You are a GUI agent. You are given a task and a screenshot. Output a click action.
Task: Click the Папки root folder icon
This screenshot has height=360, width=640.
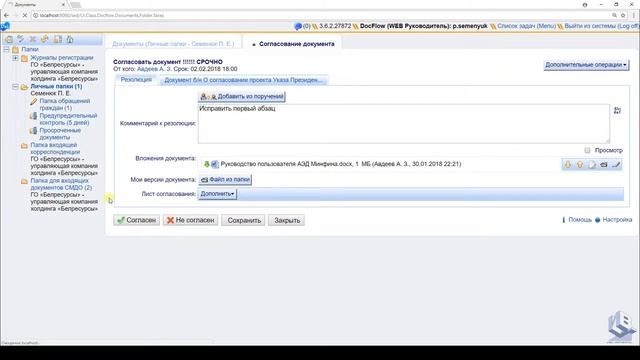16,50
